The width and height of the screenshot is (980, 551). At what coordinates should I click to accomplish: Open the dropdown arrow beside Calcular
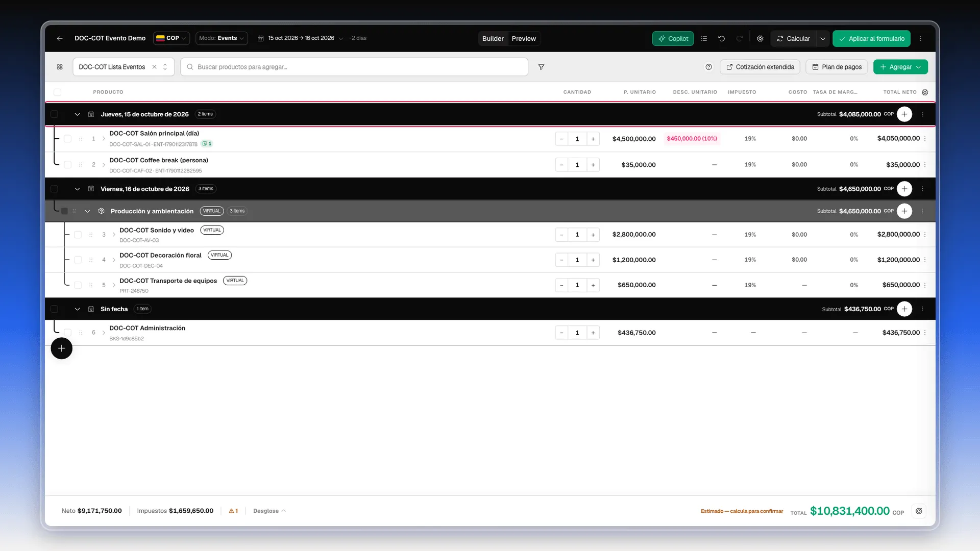[823, 38]
